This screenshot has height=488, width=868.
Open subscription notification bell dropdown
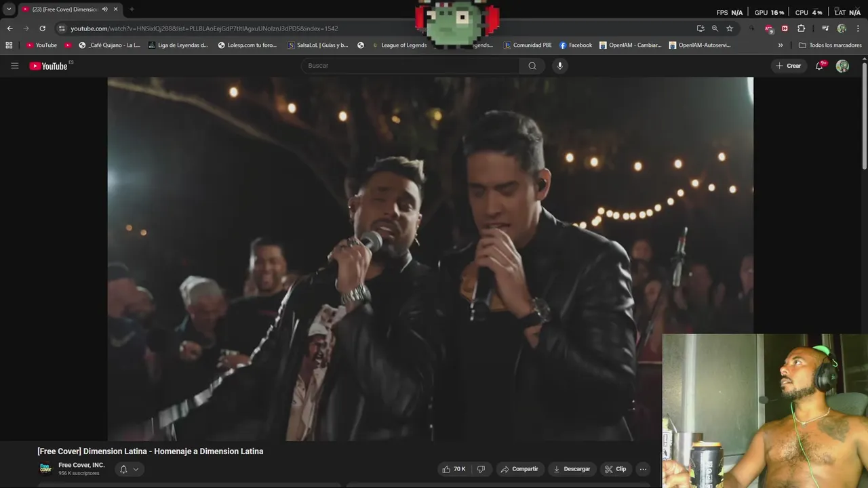[129, 469]
